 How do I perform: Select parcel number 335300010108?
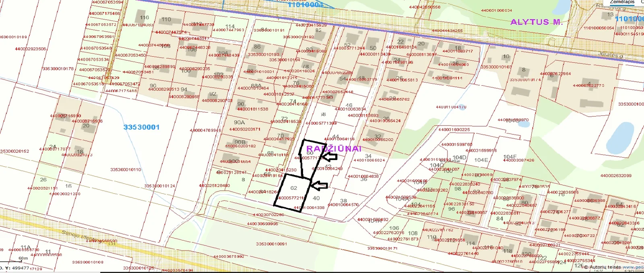88,262
